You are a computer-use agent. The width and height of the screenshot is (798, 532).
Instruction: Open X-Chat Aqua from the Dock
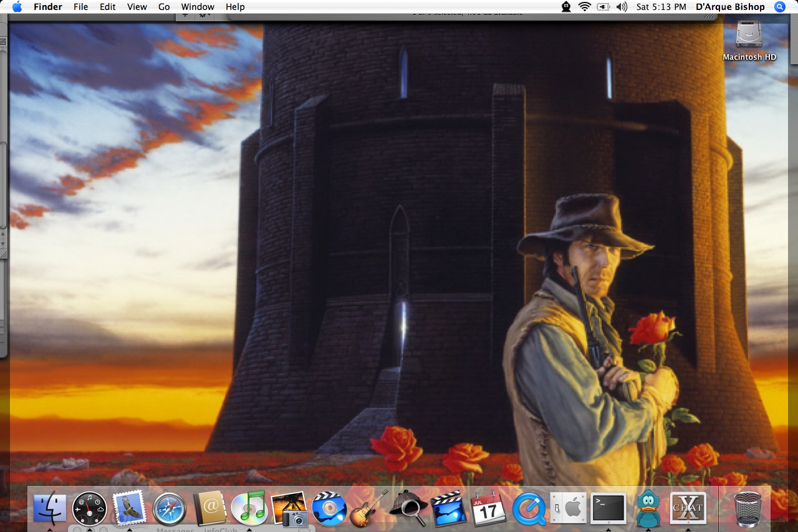688,508
